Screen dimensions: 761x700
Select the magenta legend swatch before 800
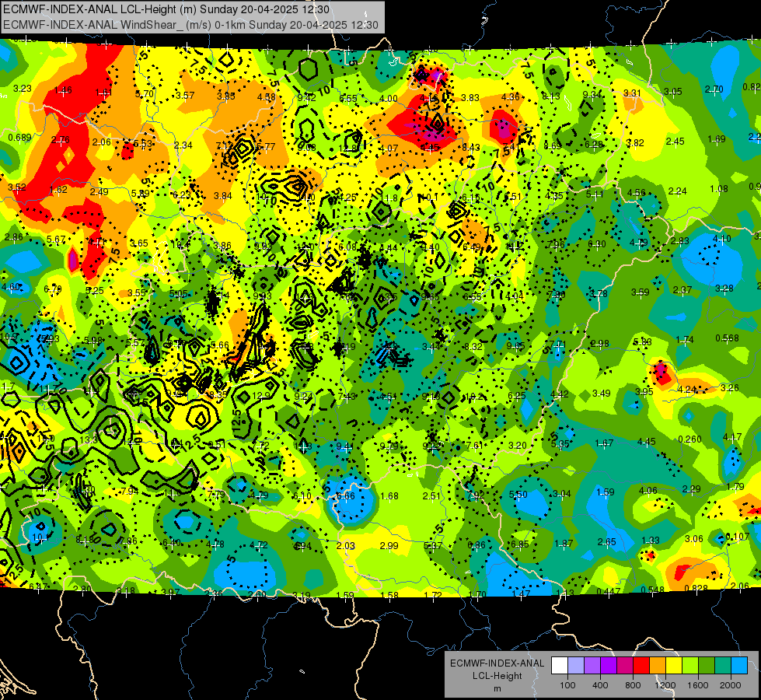point(625,666)
